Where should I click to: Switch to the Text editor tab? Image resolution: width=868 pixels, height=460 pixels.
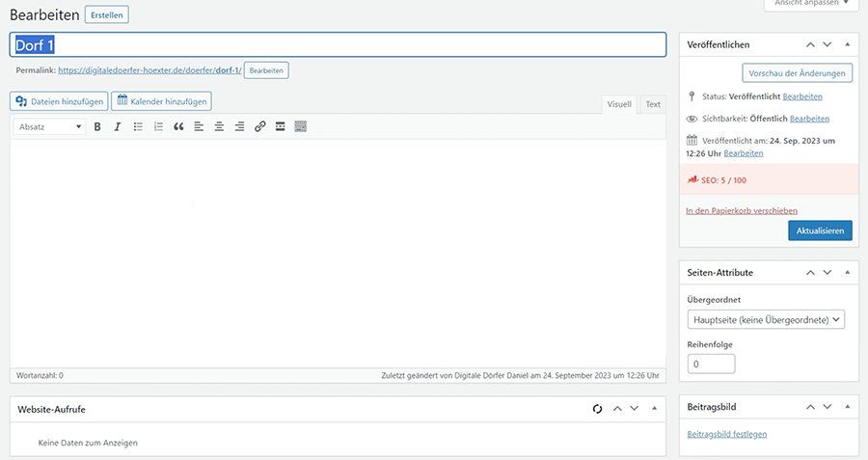click(653, 104)
